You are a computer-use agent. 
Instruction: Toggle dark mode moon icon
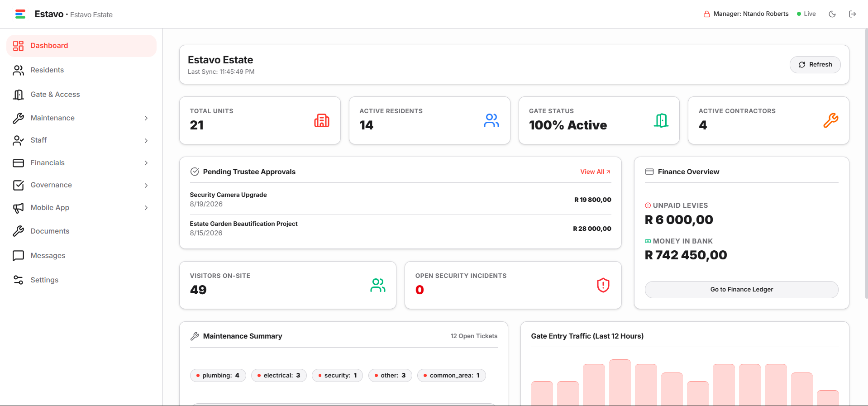point(832,14)
